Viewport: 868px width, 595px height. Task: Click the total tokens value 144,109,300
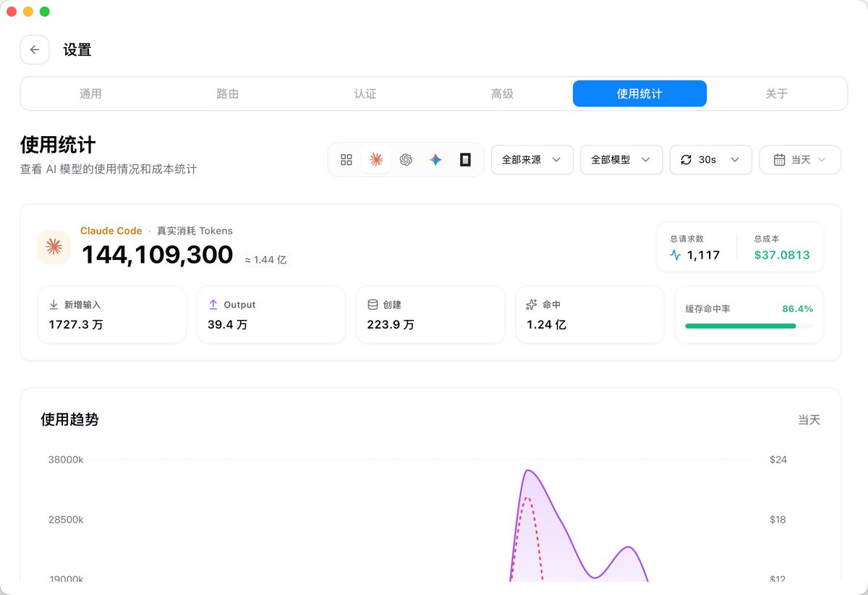(157, 255)
